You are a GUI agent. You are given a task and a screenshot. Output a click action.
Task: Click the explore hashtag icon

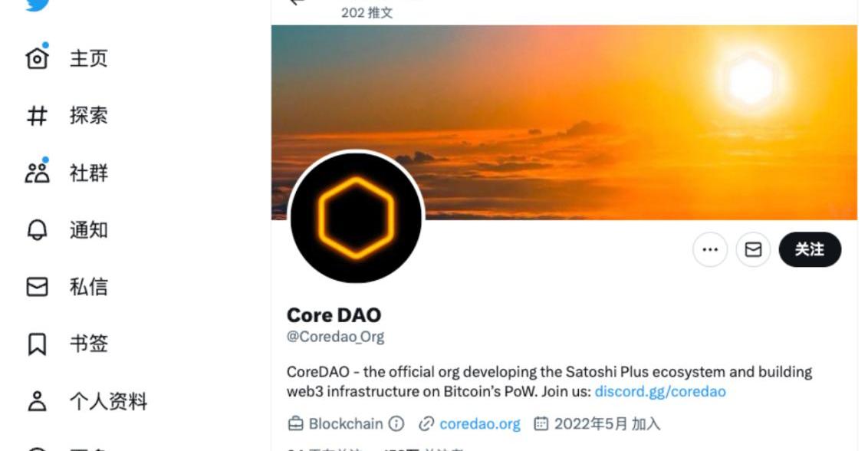coord(37,116)
